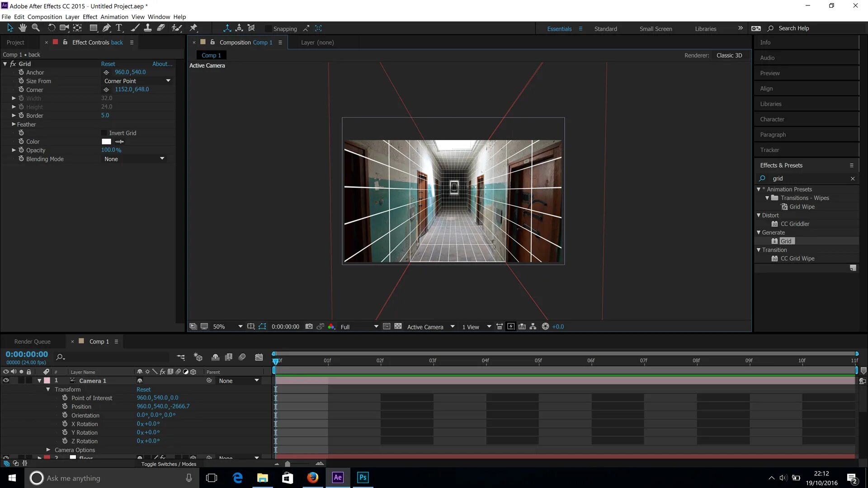Click the Take Snapshot camera icon
This screenshot has height=488, width=868.
[x=309, y=327]
